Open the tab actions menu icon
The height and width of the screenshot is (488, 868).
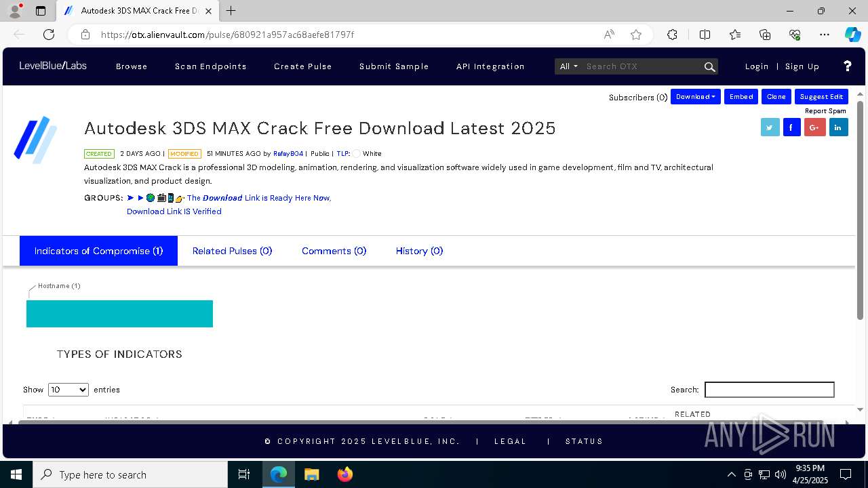point(41,11)
